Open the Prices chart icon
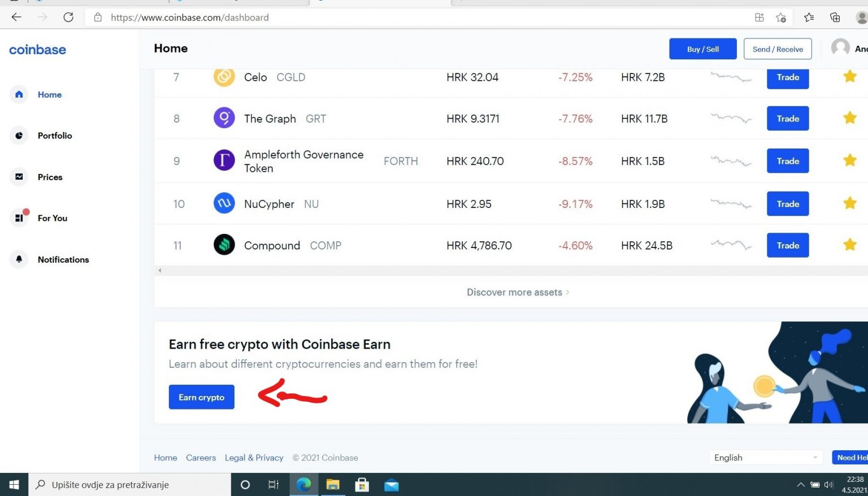This screenshot has width=868, height=496. (x=19, y=177)
